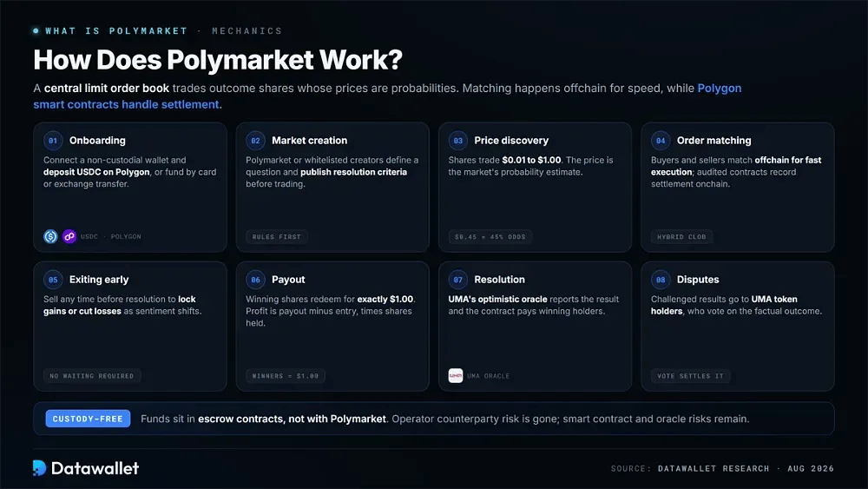868x489 pixels.
Task: Click the 'Exiting early' card title
Action: coord(99,280)
